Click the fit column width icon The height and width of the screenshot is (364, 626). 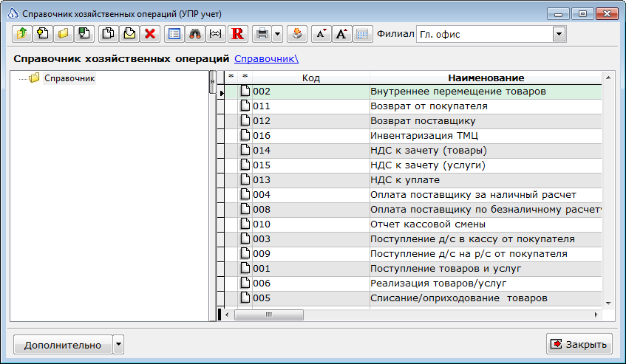coord(216,34)
